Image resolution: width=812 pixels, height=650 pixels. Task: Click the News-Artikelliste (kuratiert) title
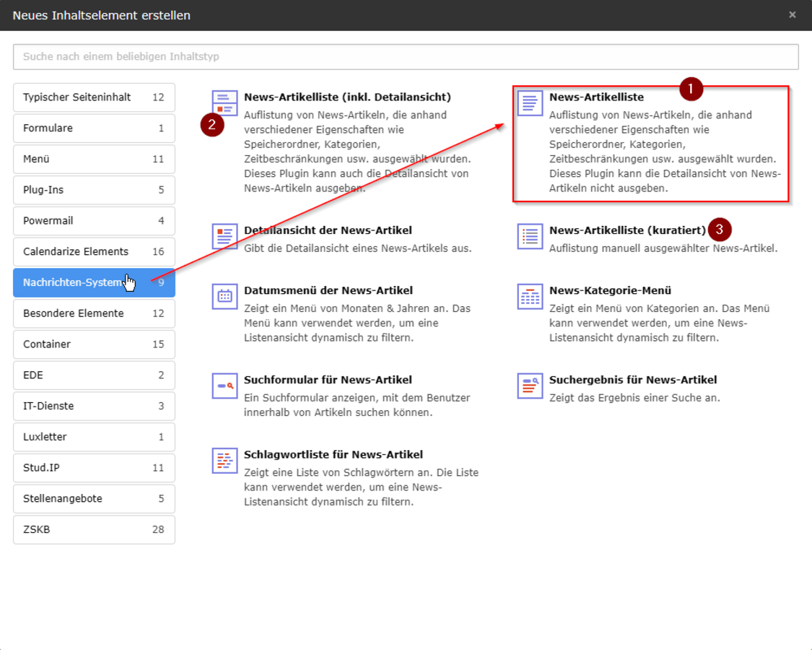(627, 230)
